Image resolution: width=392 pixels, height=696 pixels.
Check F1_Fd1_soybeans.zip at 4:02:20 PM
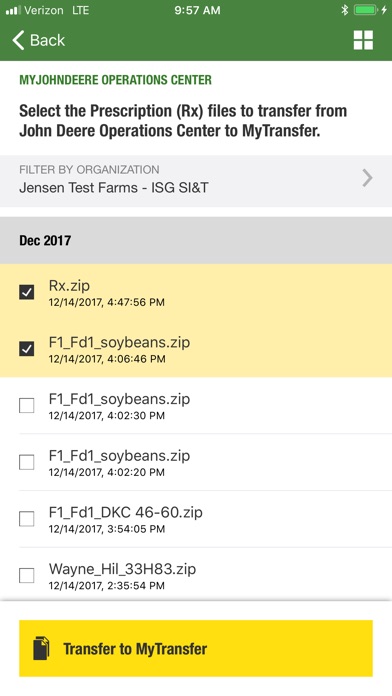27,462
